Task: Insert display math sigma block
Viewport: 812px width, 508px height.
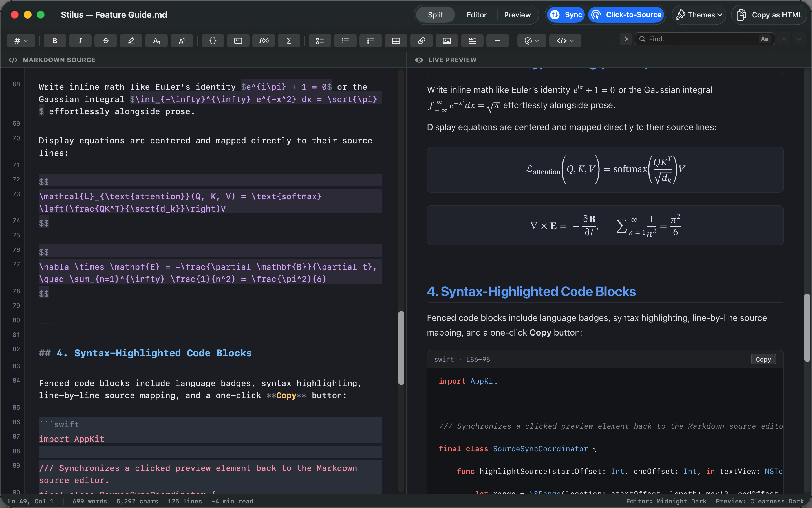Action: pyautogui.click(x=289, y=41)
